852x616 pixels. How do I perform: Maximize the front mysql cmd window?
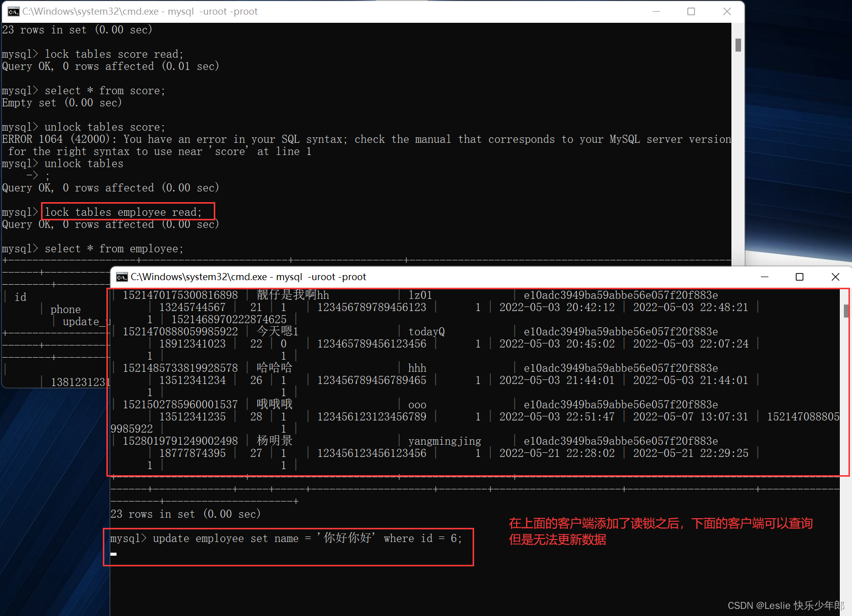click(x=800, y=277)
